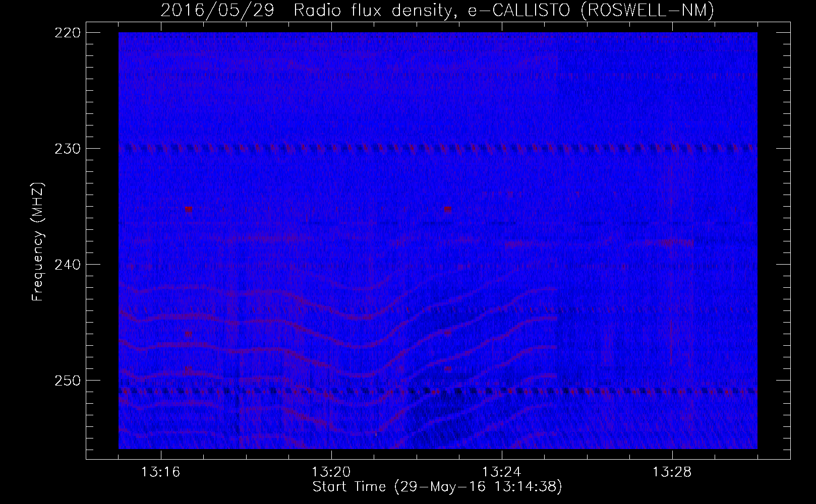The image size is (816, 504).
Task: Click the 13:24 time tick label
Action: click(x=502, y=472)
